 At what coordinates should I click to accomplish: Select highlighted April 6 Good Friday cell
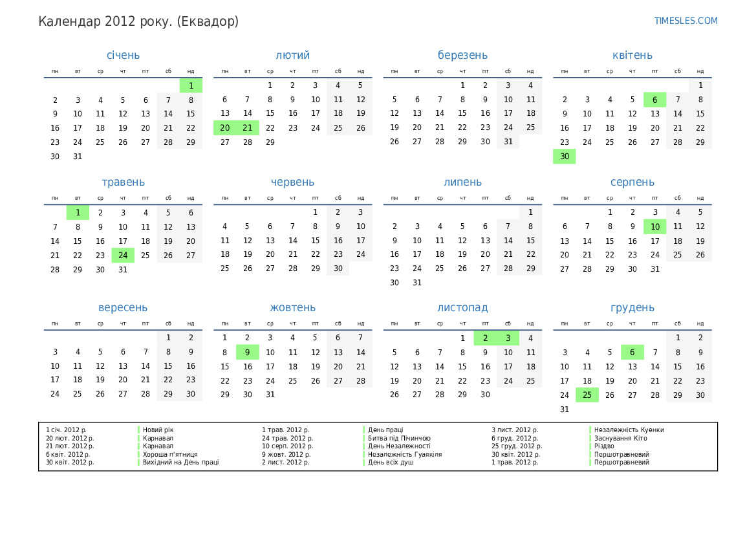point(654,100)
